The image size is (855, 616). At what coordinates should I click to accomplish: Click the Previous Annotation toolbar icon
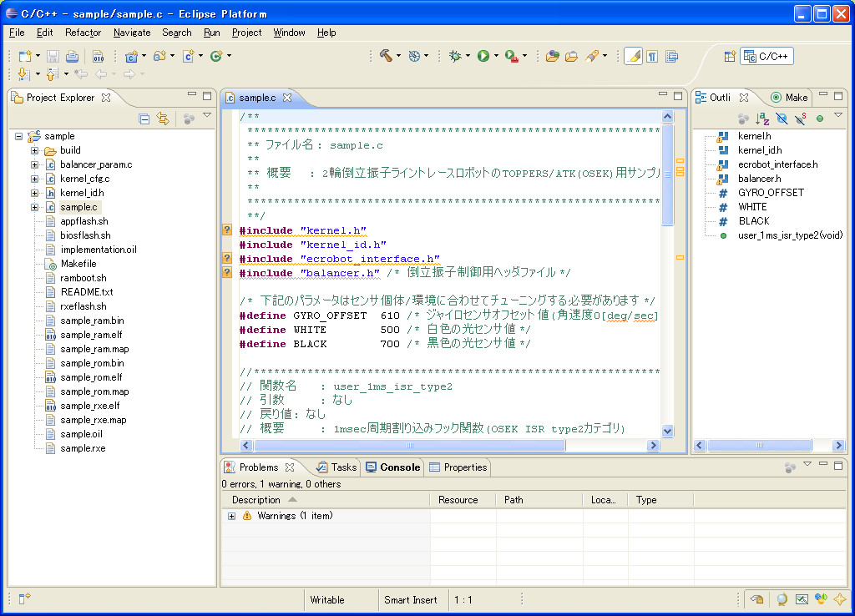52,74
